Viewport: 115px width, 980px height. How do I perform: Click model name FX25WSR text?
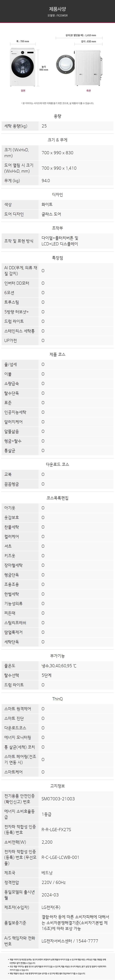pos(57,16)
